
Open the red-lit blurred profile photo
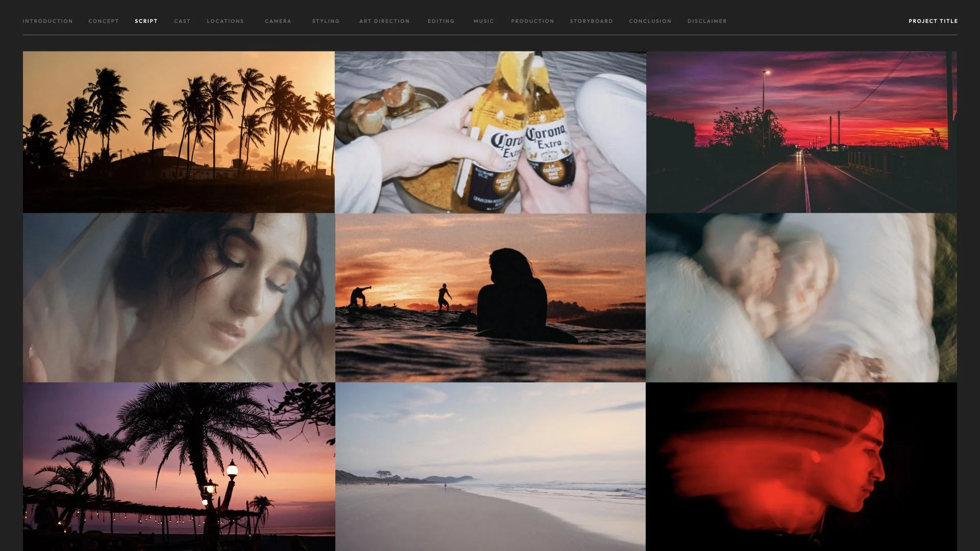[x=801, y=466]
